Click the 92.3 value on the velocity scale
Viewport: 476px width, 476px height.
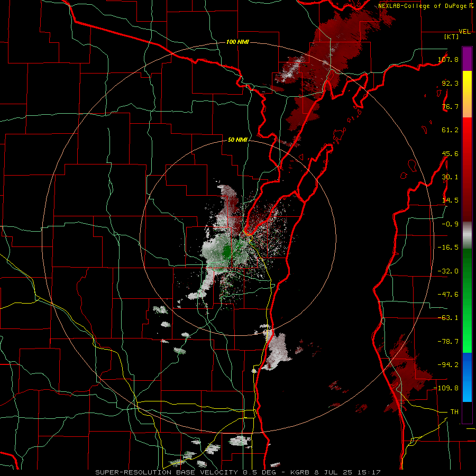pyautogui.click(x=450, y=83)
